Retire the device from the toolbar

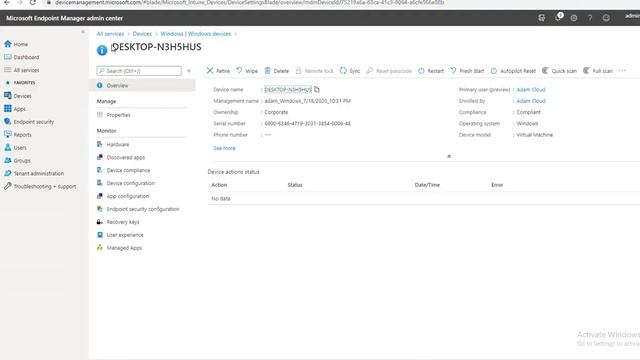pyautogui.click(x=218, y=71)
